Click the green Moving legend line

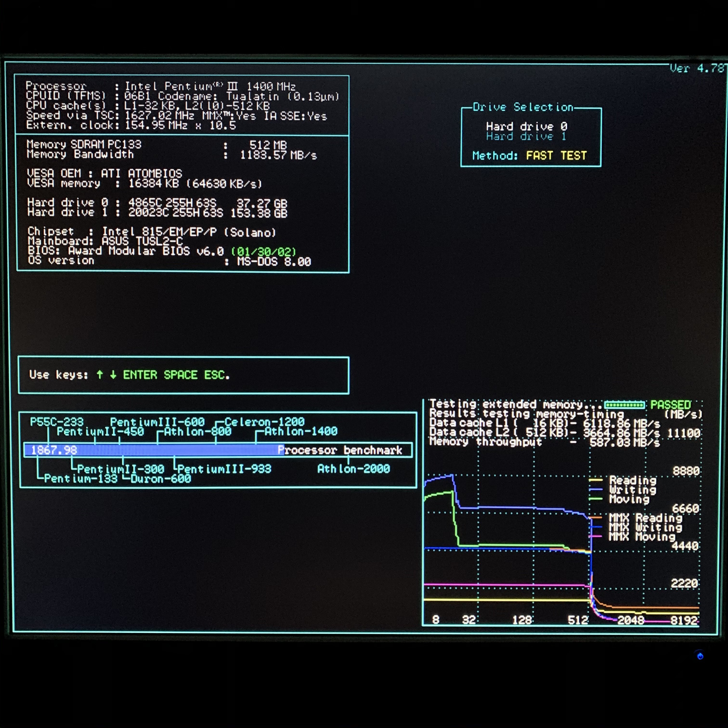(x=596, y=499)
